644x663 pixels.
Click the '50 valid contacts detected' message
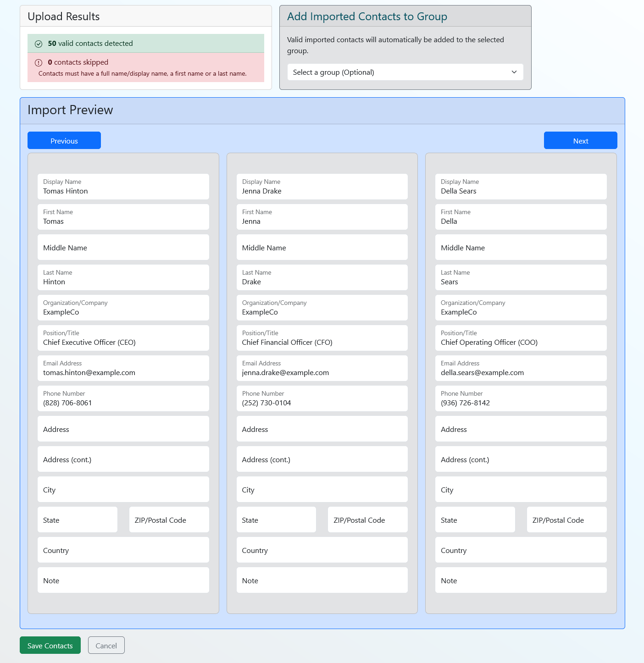pyautogui.click(x=90, y=44)
